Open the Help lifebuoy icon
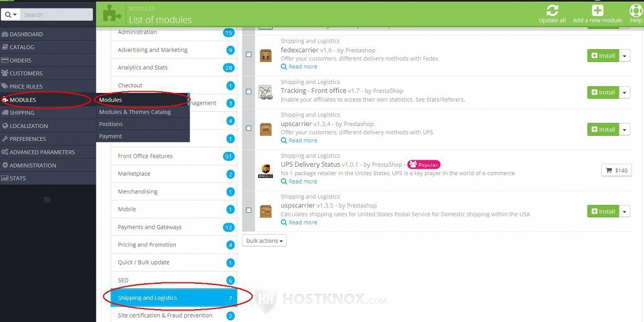The width and height of the screenshot is (644, 322). (636, 10)
